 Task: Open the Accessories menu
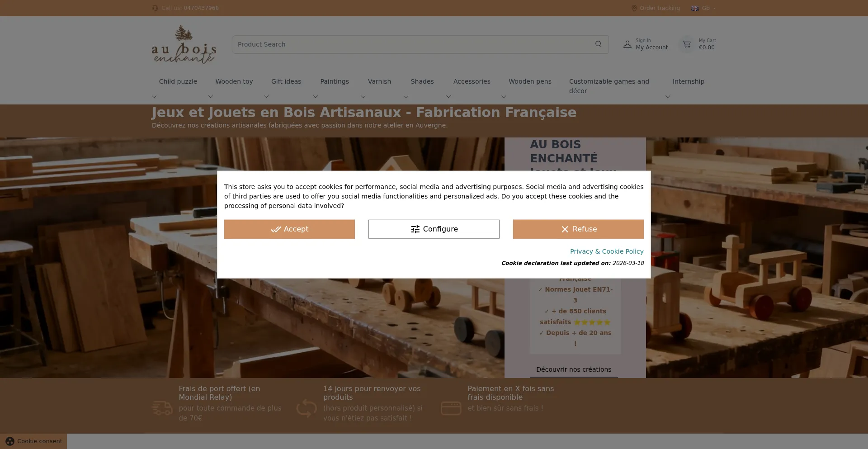pos(472,81)
